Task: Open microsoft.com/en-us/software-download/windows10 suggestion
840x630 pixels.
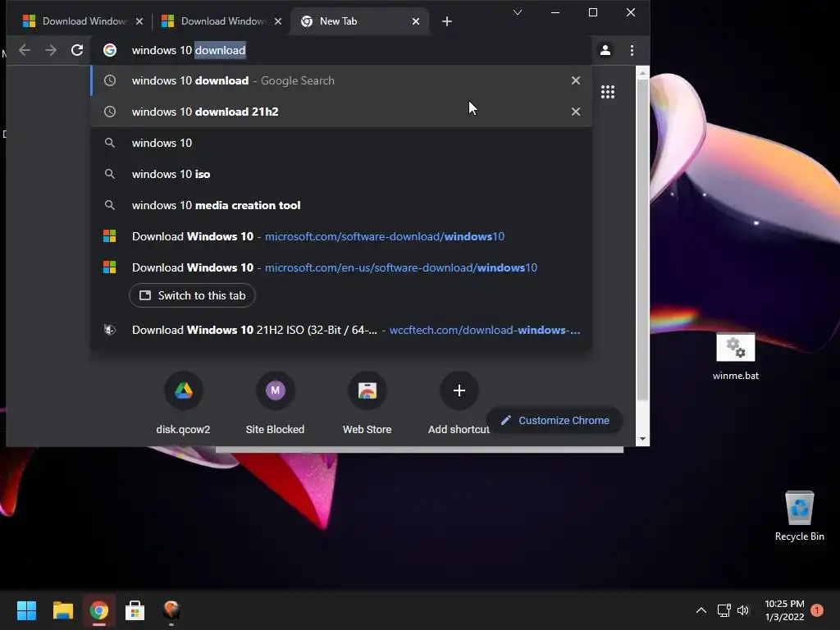Action: 341,267
